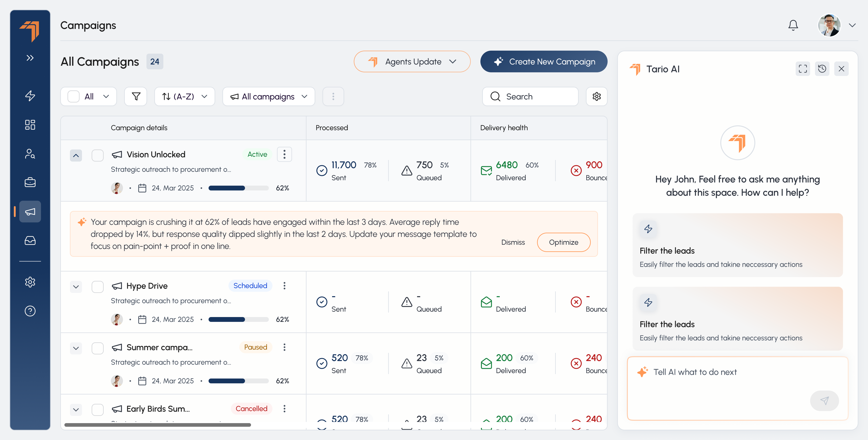Focus the campaign Search field
Screen dimensions: 868x440
click(x=530, y=96)
